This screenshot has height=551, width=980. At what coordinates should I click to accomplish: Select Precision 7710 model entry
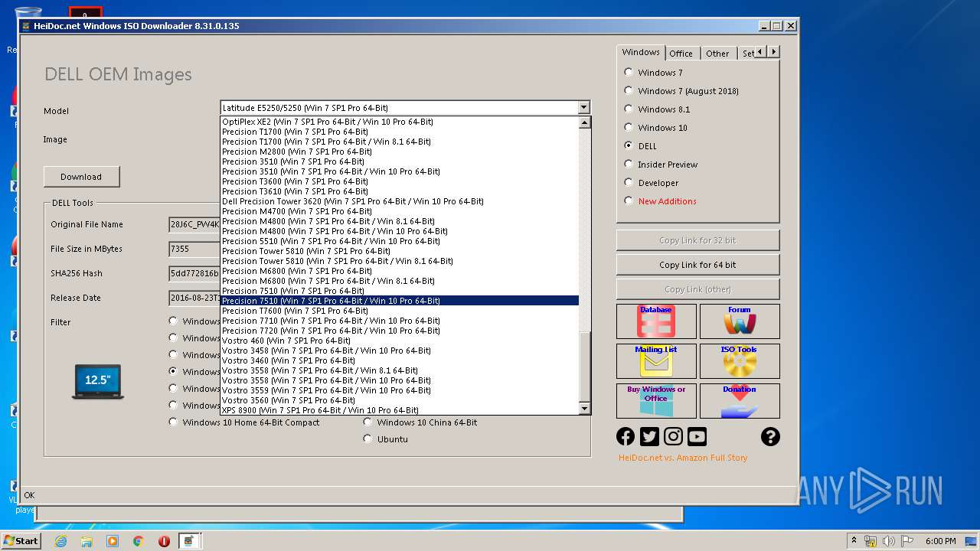coord(400,321)
